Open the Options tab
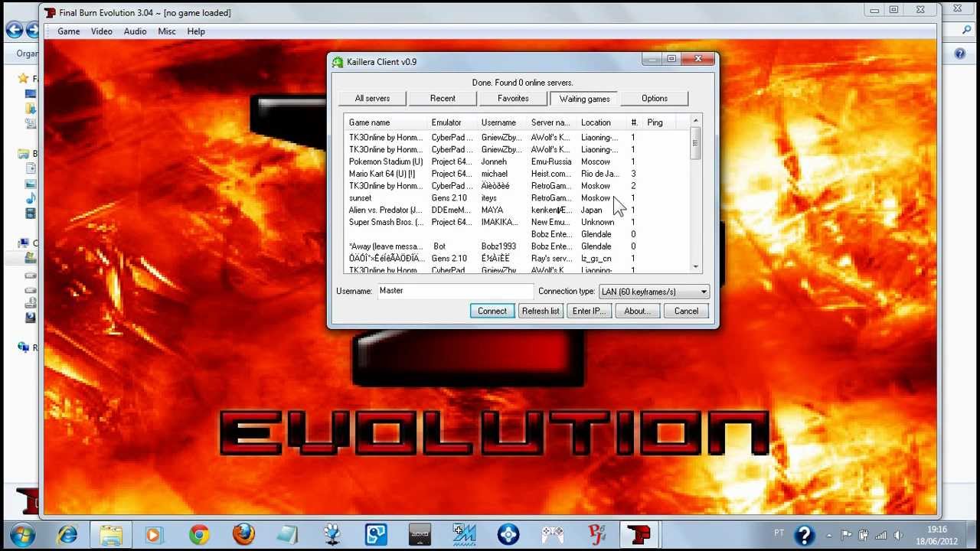 655,99
